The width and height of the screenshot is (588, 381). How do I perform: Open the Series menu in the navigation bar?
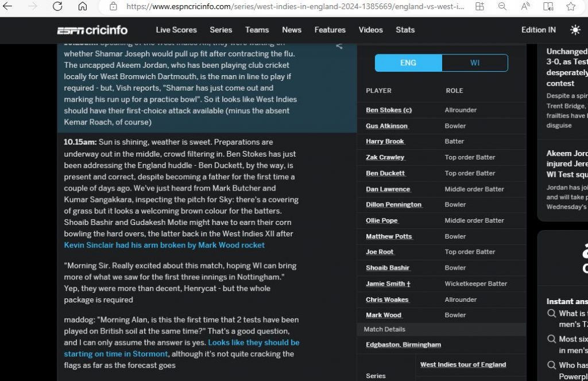pyautogui.click(x=220, y=30)
